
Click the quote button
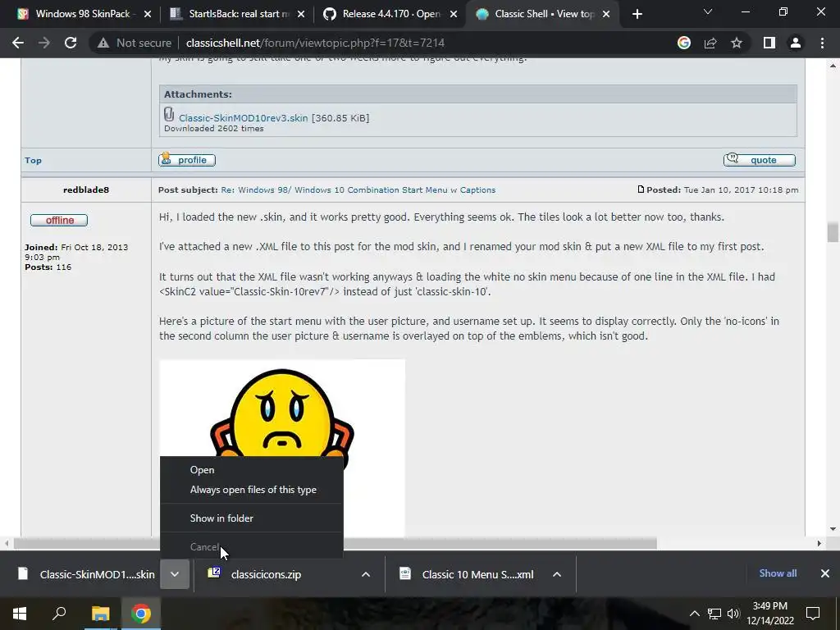(x=759, y=160)
